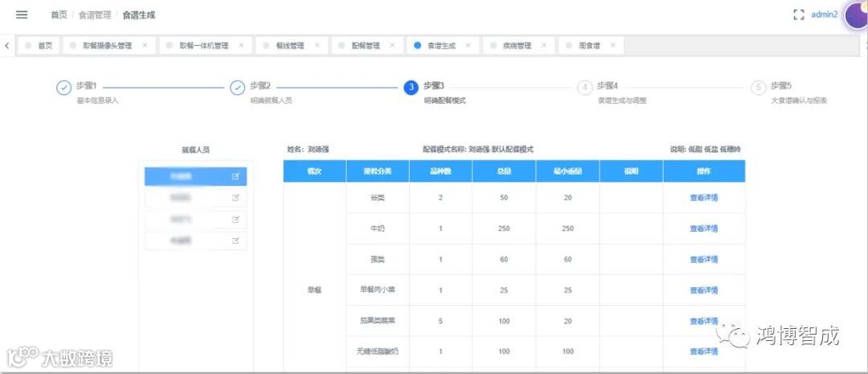This screenshot has height=374, width=868.
Task: Click the 步骤4 食谱生成与调整 step label
Action: [621, 92]
